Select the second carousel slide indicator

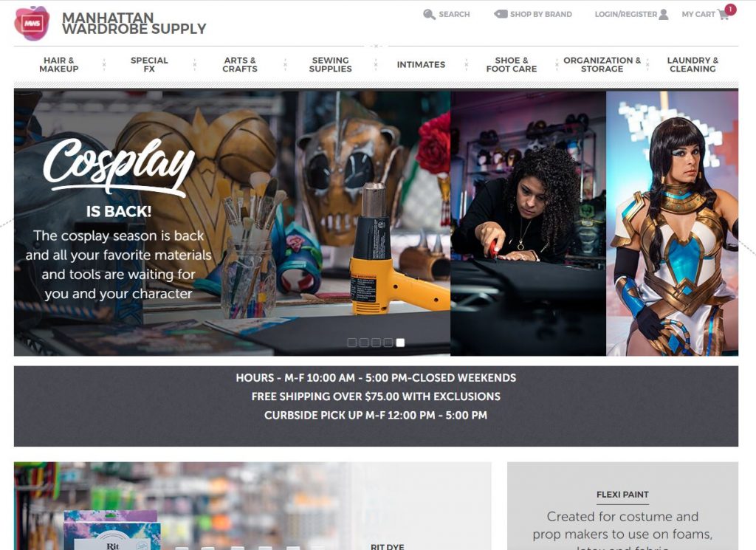coord(364,343)
